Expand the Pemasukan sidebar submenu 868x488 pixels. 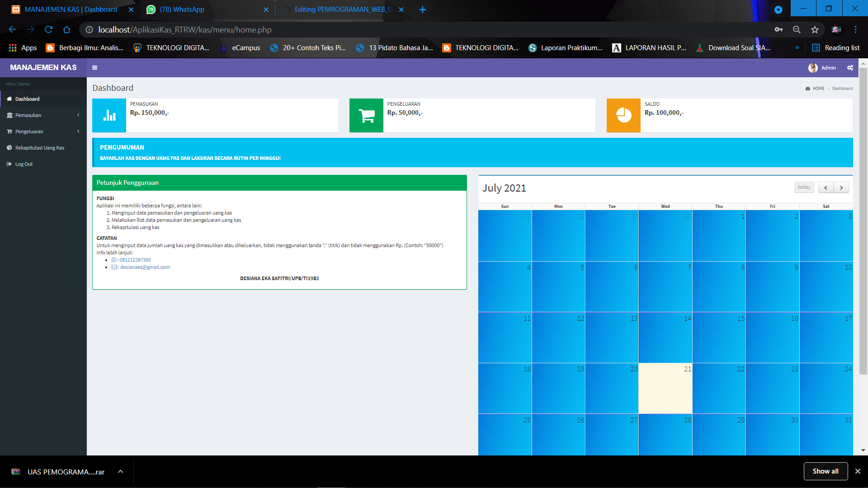(x=43, y=115)
